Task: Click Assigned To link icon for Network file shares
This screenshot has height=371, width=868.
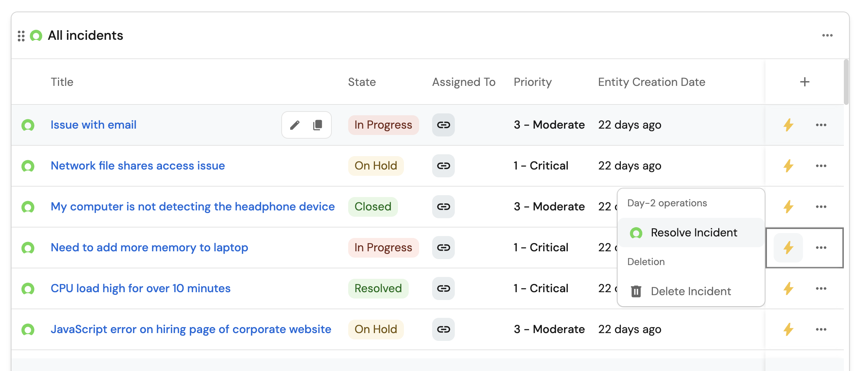Action: 443,166
